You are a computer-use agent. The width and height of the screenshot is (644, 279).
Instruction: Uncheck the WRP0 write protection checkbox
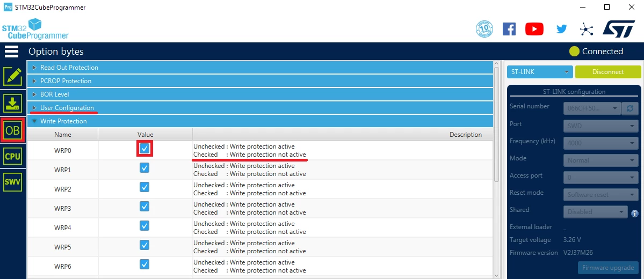pos(144,149)
